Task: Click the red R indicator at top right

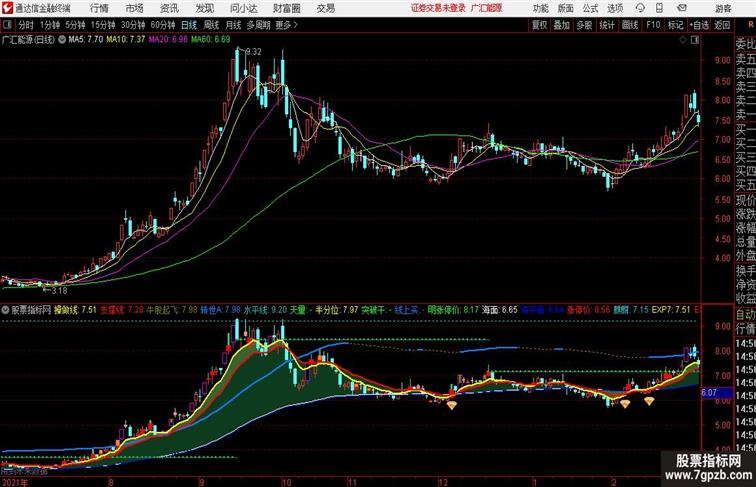Action: click(x=751, y=25)
